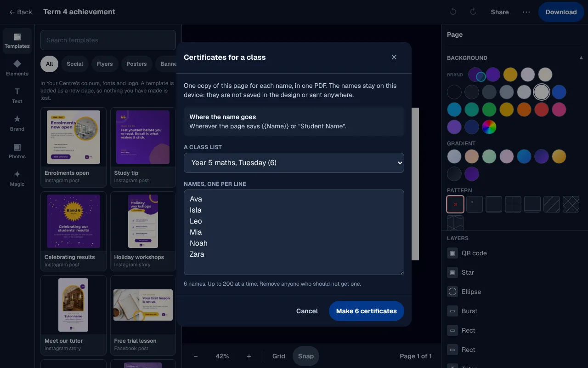Select the green background colour swatch

pos(489,109)
